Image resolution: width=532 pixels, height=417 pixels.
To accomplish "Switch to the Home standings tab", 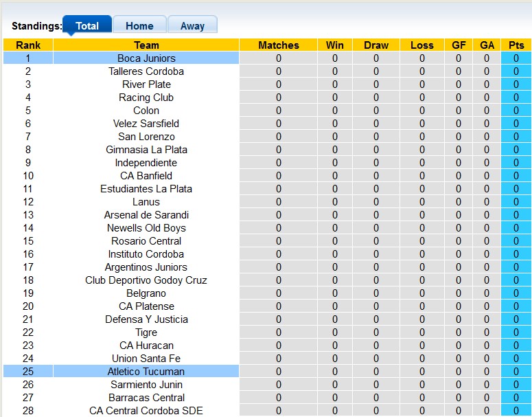I will point(139,26).
